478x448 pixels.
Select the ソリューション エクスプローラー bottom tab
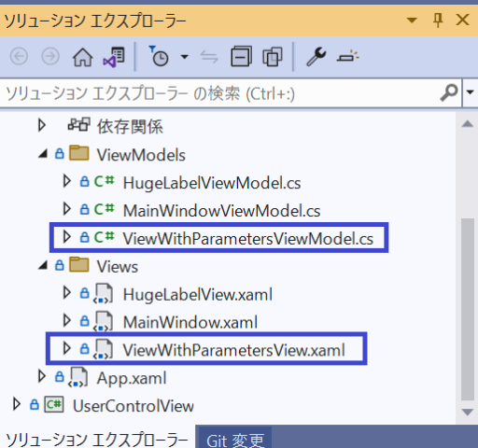(97, 440)
